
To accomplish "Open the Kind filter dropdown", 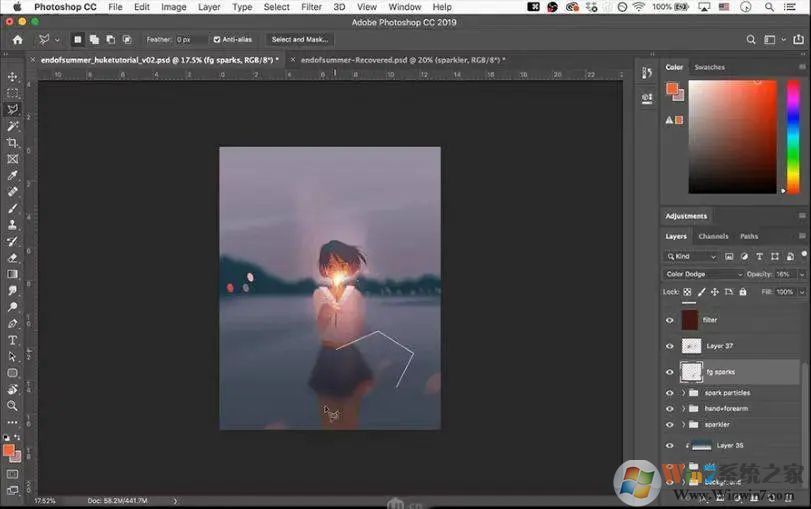I will tap(690, 257).
